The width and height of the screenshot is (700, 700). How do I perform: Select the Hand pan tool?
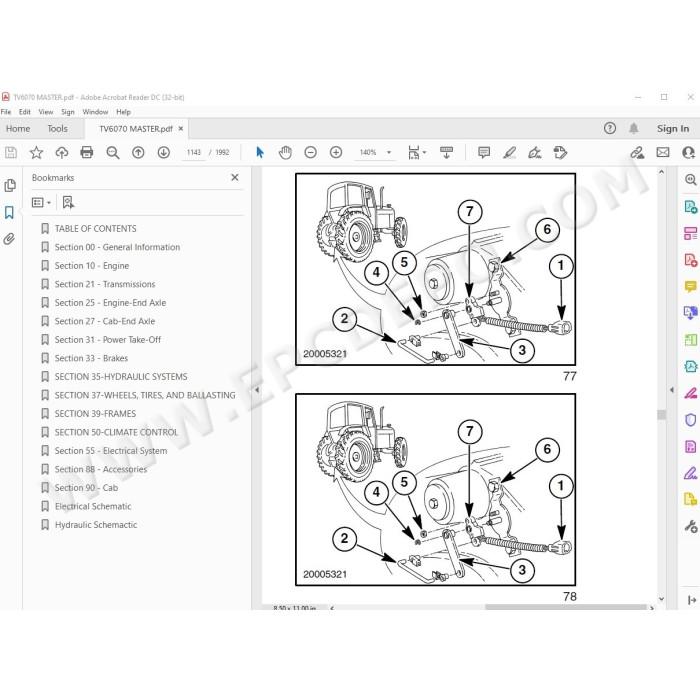coord(285,152)
